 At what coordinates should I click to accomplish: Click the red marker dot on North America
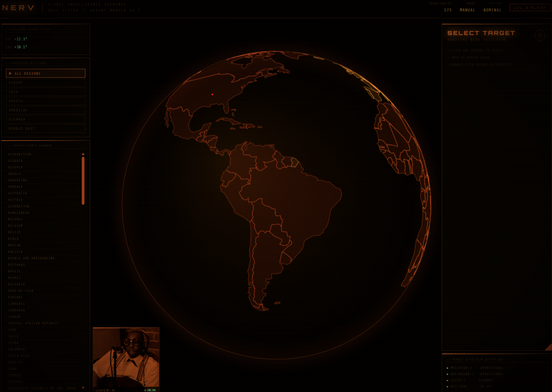[212, 94]
